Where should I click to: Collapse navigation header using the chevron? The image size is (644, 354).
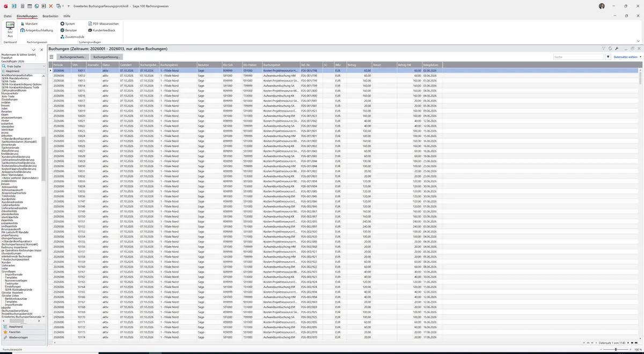click(x=34, y=49)
